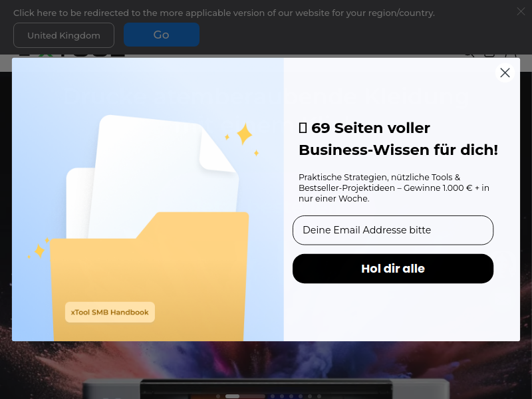Viewport: 532px width, 399px height.
Task: Click the blue Go button
Action: [162, 35]
